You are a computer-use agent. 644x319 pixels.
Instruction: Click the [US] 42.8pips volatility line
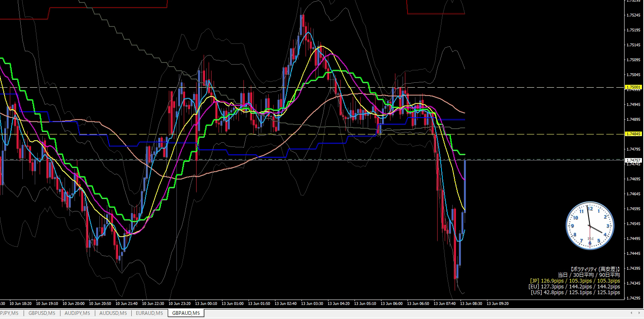pyautogui.click(x=575, y=293)
